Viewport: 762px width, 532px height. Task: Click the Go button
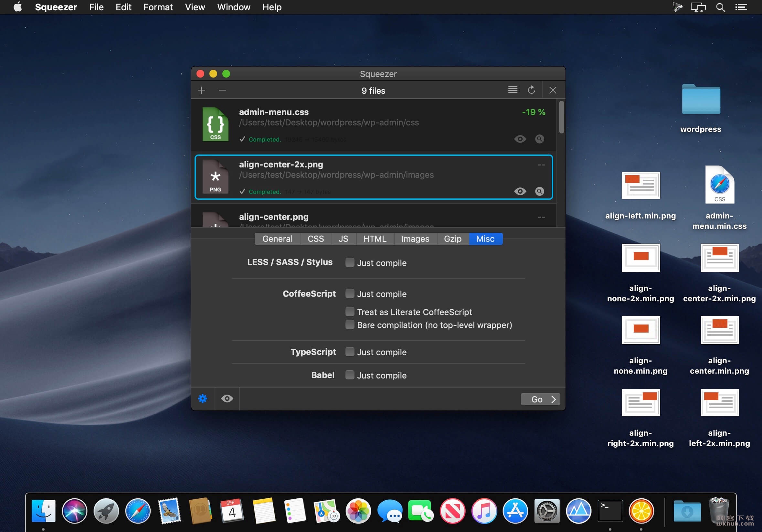click(540, 399)
